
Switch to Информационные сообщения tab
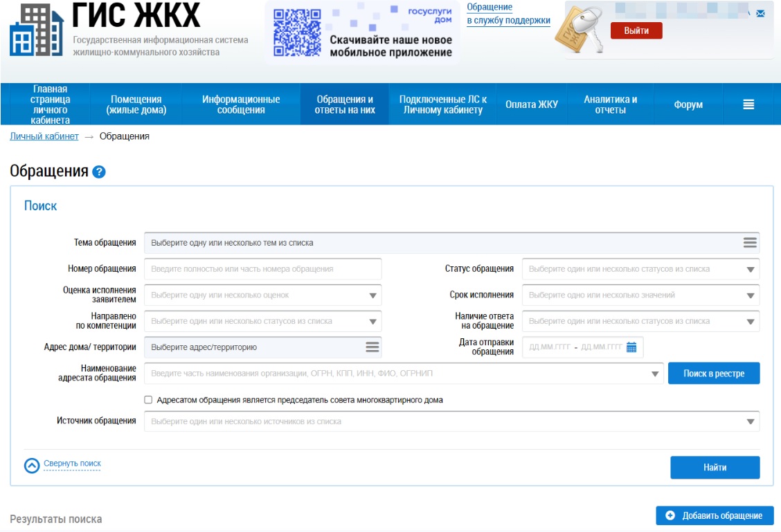pos(241,104)
